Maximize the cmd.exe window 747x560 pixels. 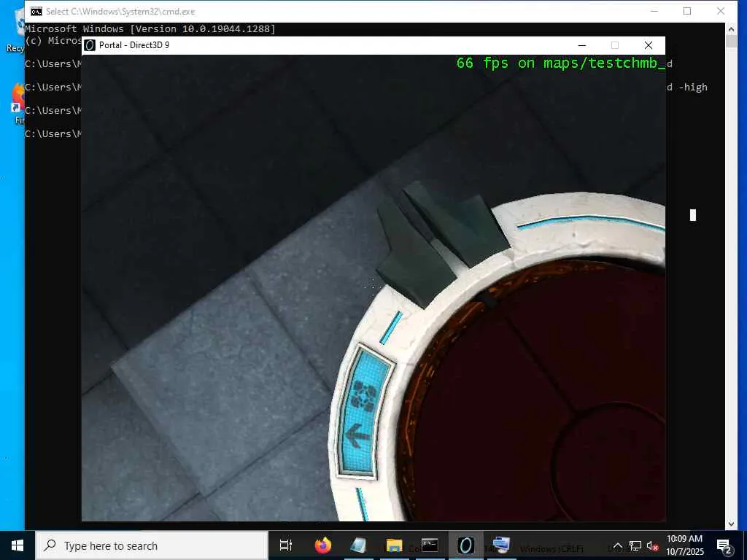tap(687, 11)
